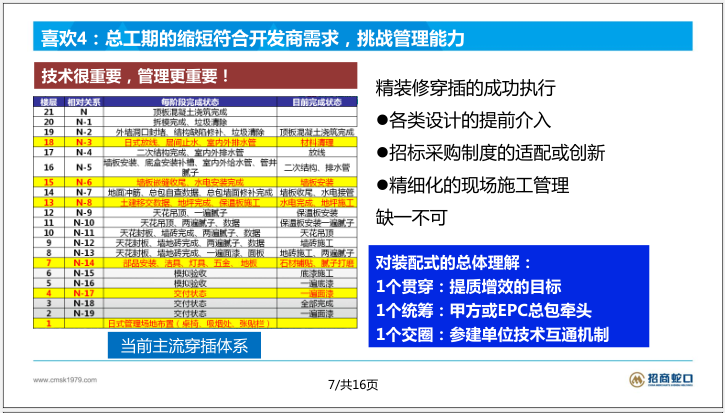Screen dimensions: 725x413
Task: Click the 精装修穿插的成功执行 heading text
Action: click(468, 86)
